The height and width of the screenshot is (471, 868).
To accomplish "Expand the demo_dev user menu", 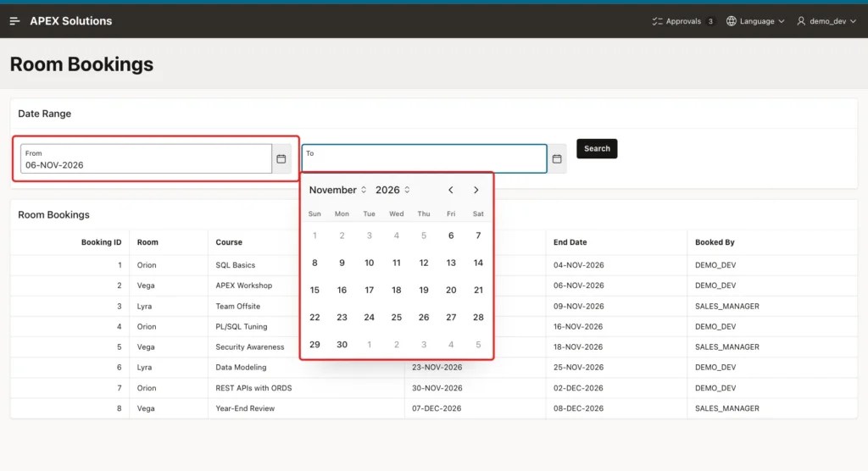I will (826, 21).
